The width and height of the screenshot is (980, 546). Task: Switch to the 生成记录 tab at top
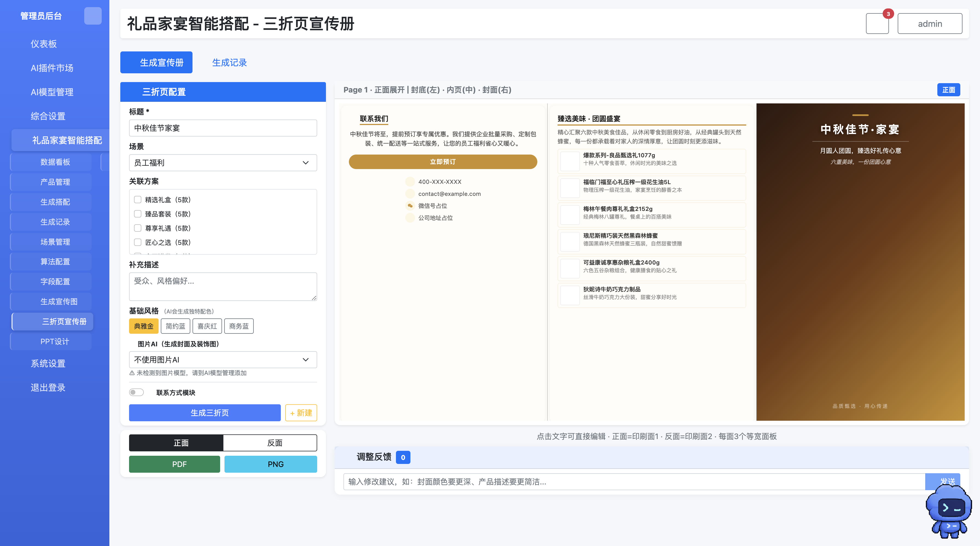coord(229,62)
